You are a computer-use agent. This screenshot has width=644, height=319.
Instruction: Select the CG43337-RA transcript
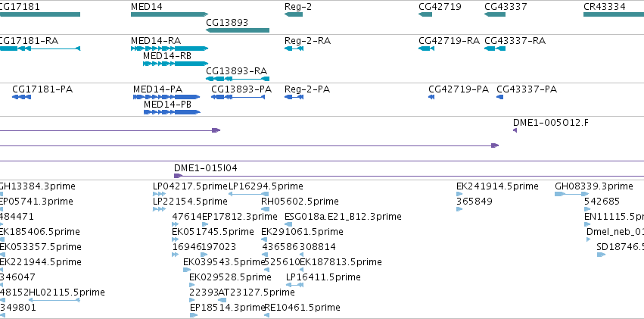point(494,48)
